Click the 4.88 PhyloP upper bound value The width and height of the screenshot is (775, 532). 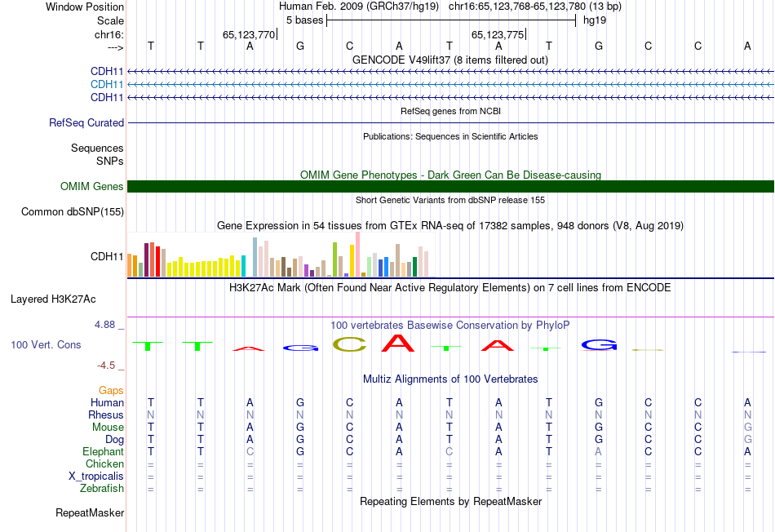[x=104, y=325]
